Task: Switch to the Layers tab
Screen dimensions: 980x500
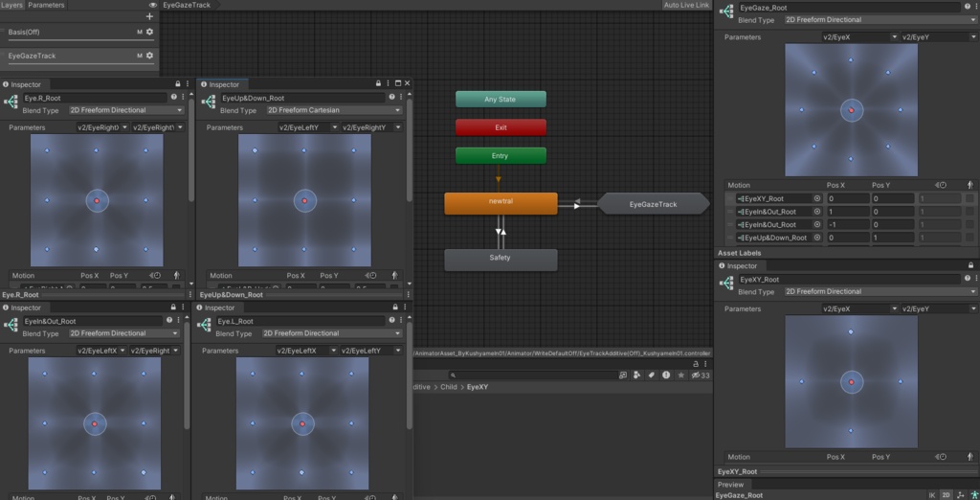Action: click(12, 5)
